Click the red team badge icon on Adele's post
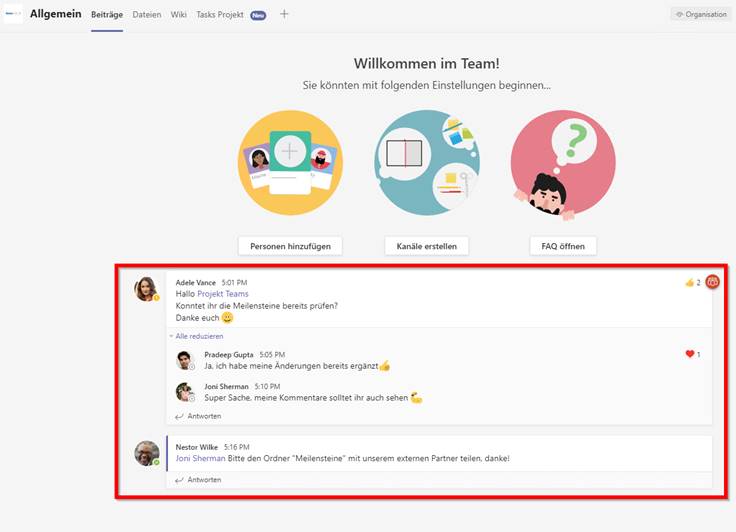Screen dimensions: 736x532 (x=713, y=282)
